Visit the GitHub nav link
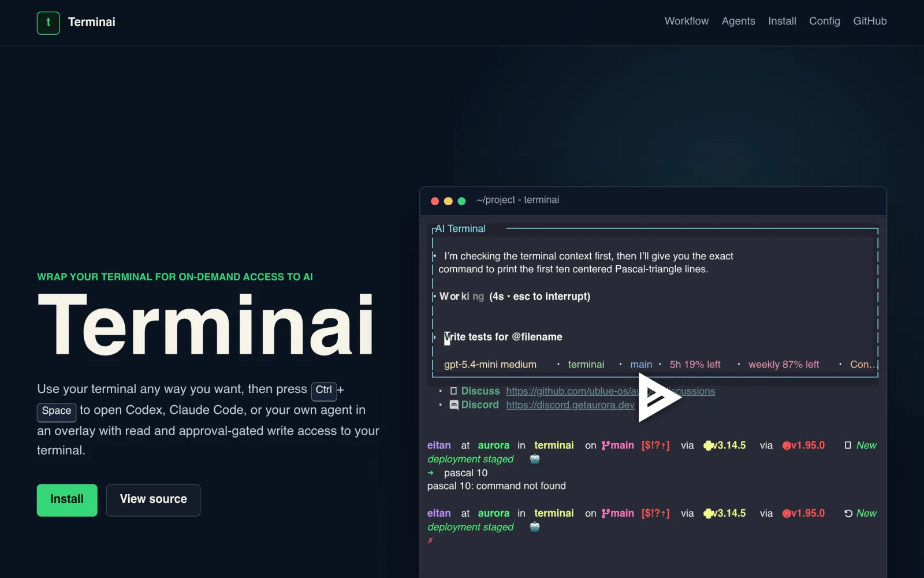Image resolution: width=924 pixels, height=578 pixels. pos(870,21)
